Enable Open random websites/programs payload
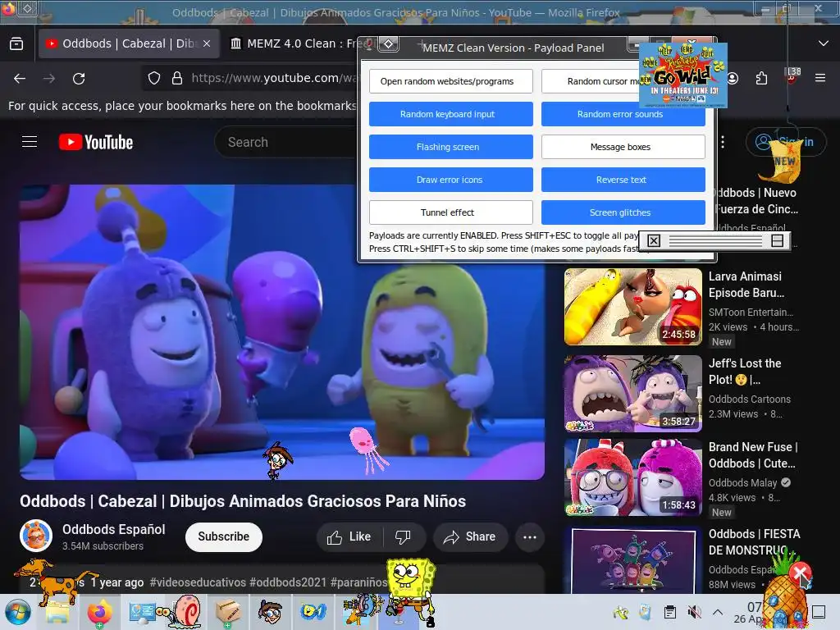Image resolution: width=840 pixels, height=630 pixels. tap(450, 81)
